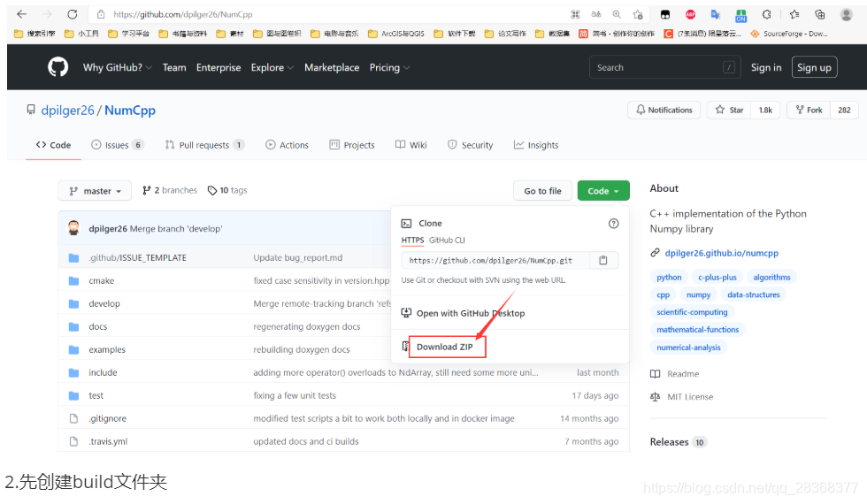Click the scientific-computing topic tag
867x504 pixels.
[x=692, y=312]
